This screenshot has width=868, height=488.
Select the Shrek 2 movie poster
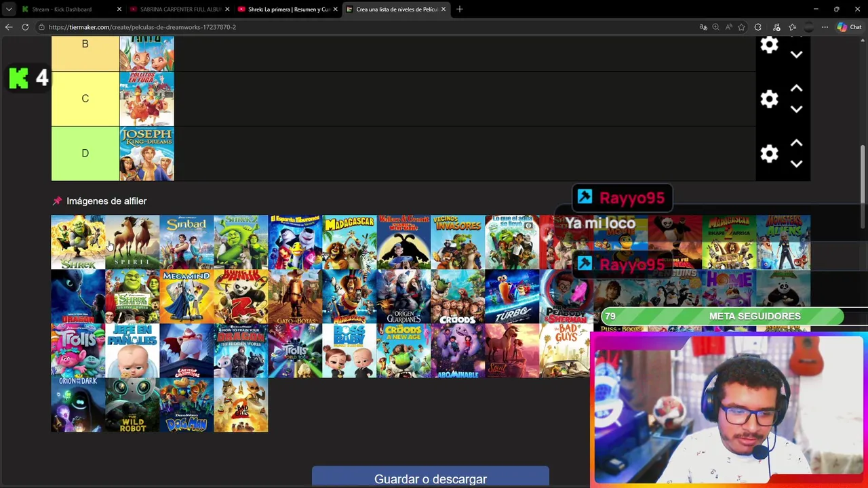tap(241, 242)
